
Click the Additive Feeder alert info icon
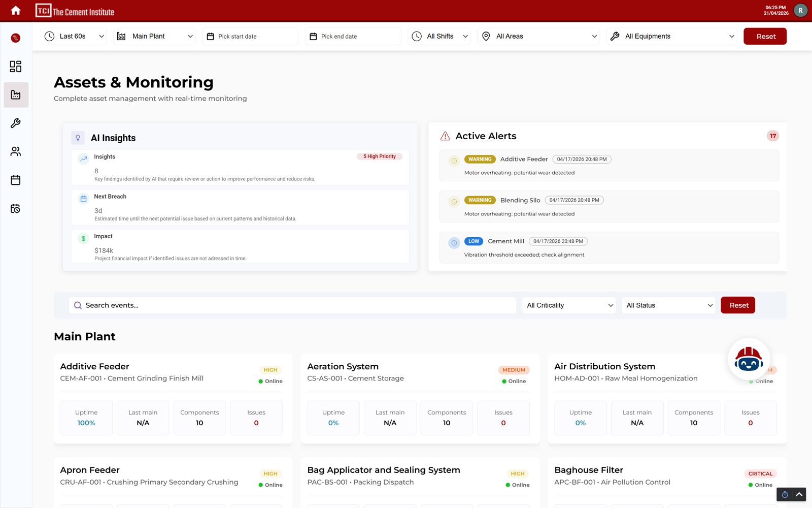454,161
